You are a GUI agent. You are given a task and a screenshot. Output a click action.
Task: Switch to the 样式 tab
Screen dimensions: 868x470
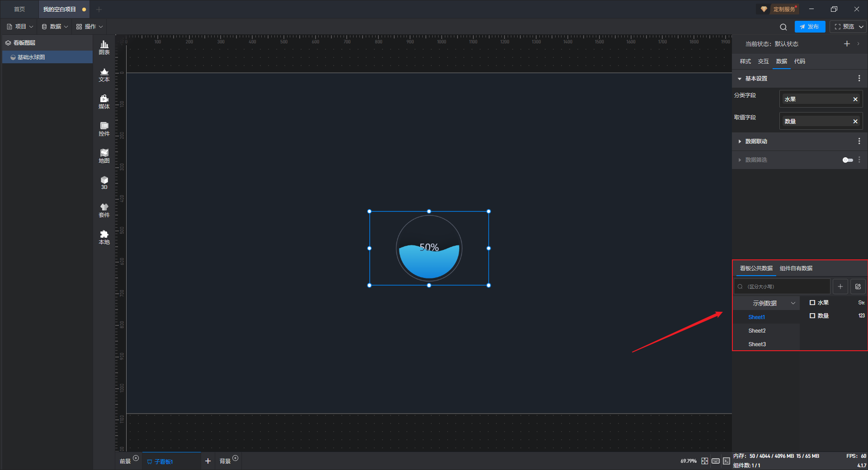click(x=745, y=61)
